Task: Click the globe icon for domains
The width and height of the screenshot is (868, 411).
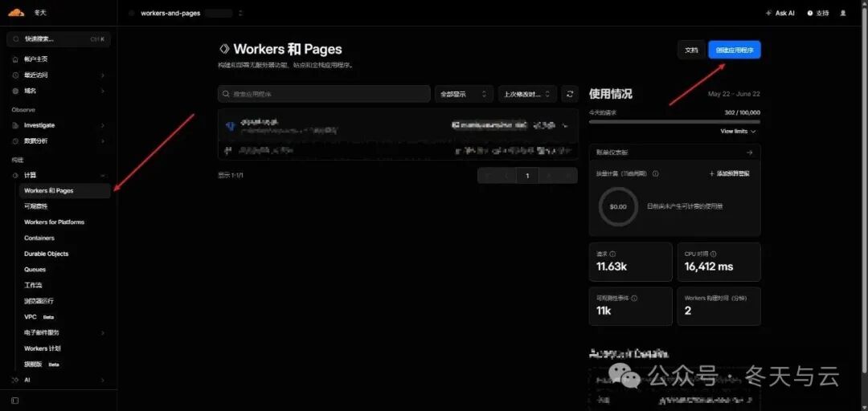Action: pyautogui.click(x=15, y=91)
